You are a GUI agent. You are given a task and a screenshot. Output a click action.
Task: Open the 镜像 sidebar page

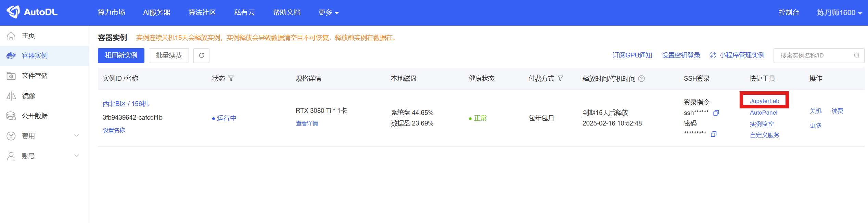tap(28, 96)
